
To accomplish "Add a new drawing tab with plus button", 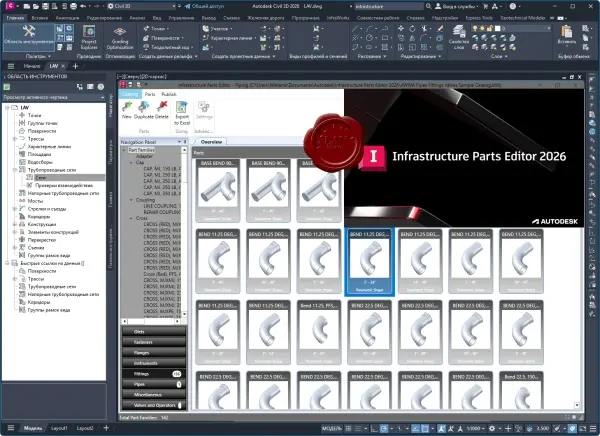I will click(x=75, y=66).
